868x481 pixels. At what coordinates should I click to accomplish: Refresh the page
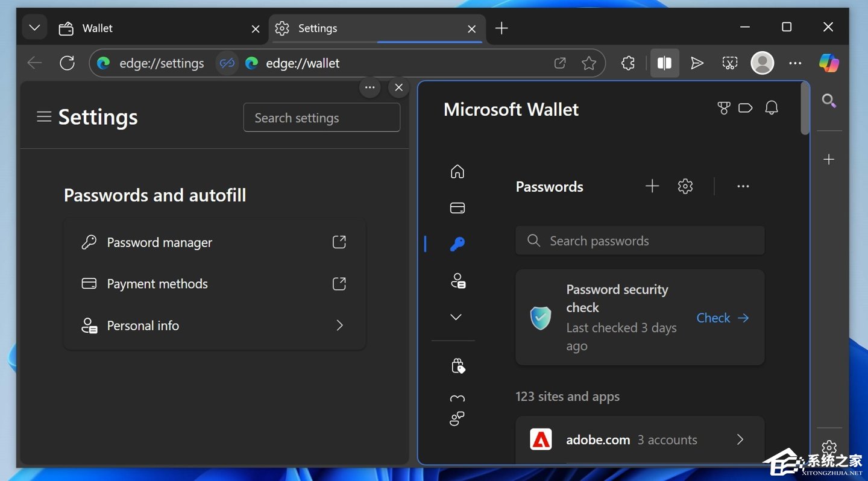click(x=67, y=63)
